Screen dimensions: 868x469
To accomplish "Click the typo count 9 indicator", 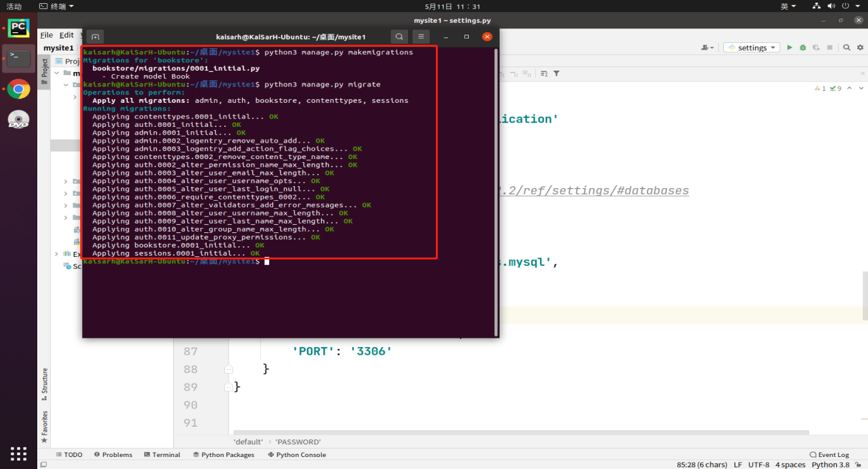I will click(836, 88).
